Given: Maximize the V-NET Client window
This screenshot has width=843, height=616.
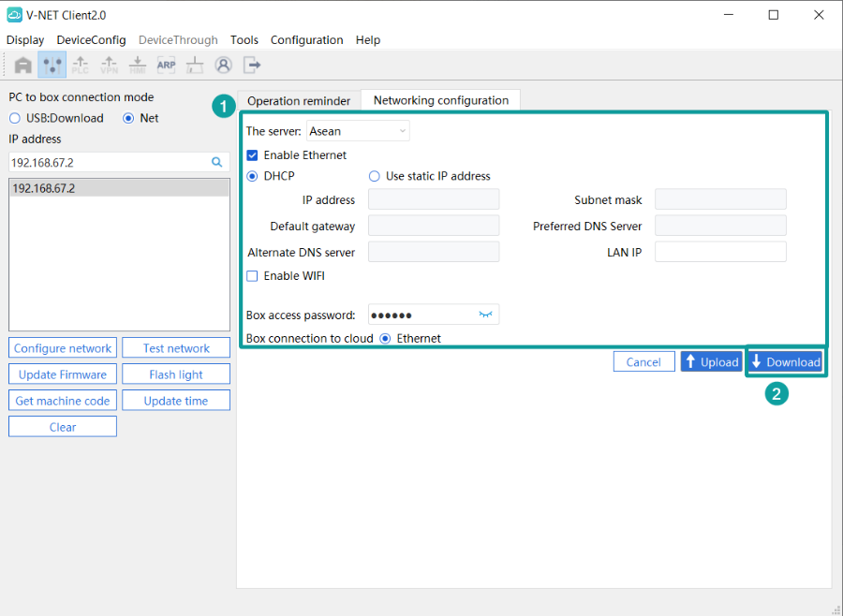Looking at the screenshot, I should [773, 15].
